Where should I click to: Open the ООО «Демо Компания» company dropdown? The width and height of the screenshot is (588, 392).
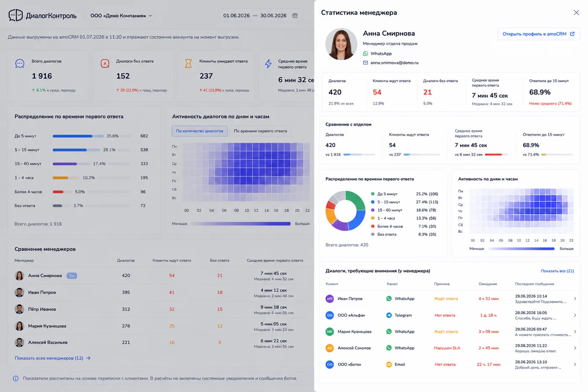tap(121, 16)
